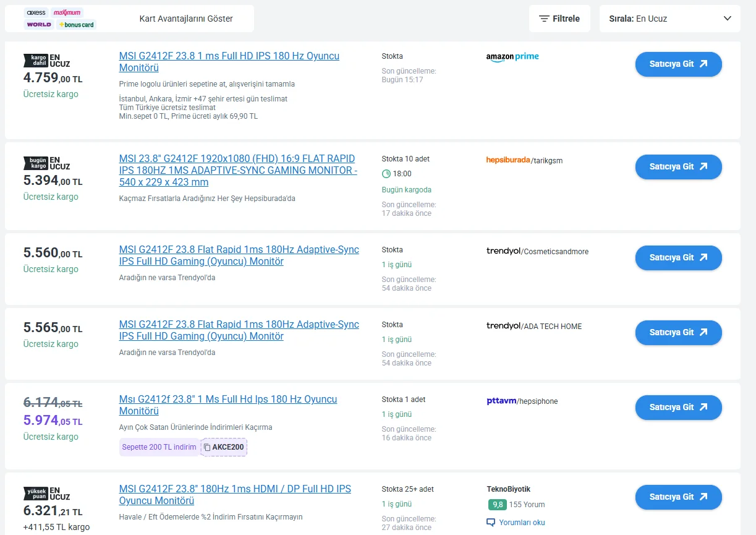Open the amazon prime MSI G2412F listing title
The image size is (756, 535).
pos(229,62)
